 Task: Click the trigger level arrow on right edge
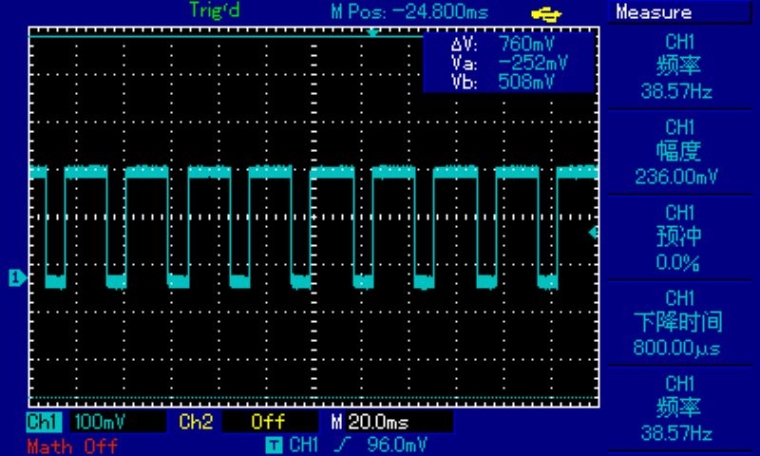click(x=594, y=232)
